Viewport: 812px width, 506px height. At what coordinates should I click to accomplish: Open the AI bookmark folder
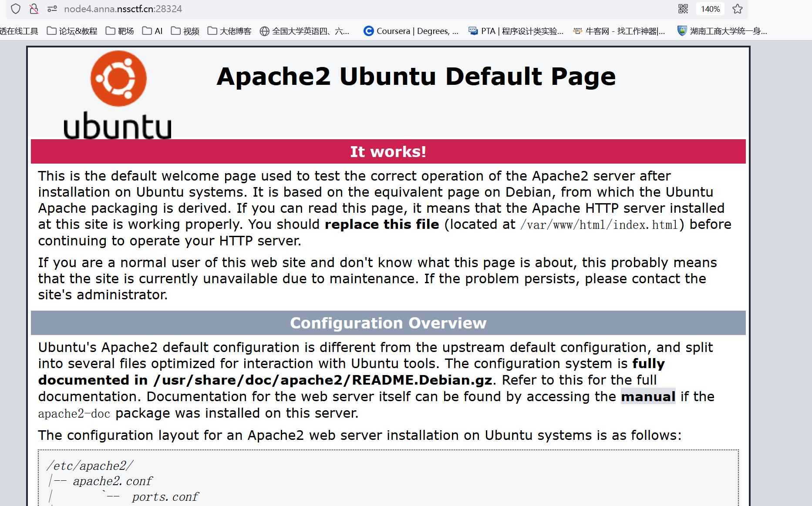click(152, 31)
